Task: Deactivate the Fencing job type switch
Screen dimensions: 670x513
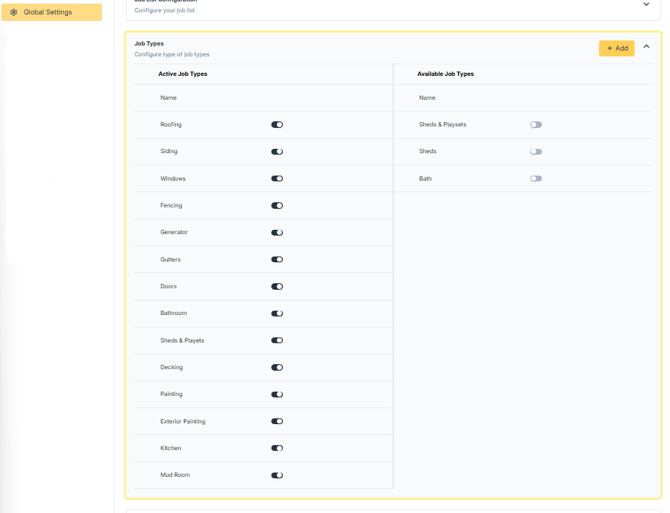Action: (x=277, y=206)
